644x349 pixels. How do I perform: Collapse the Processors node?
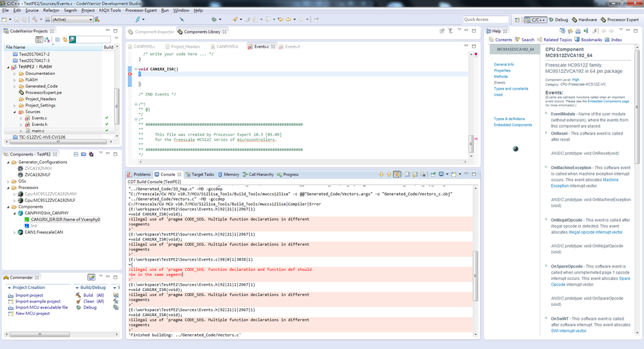click(8, 188)
